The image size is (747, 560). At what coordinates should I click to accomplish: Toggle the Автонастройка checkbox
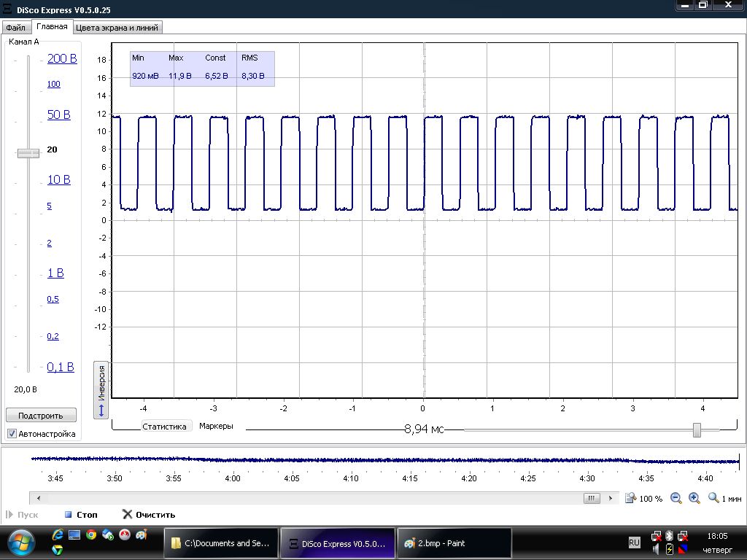(x=12, y=434)
